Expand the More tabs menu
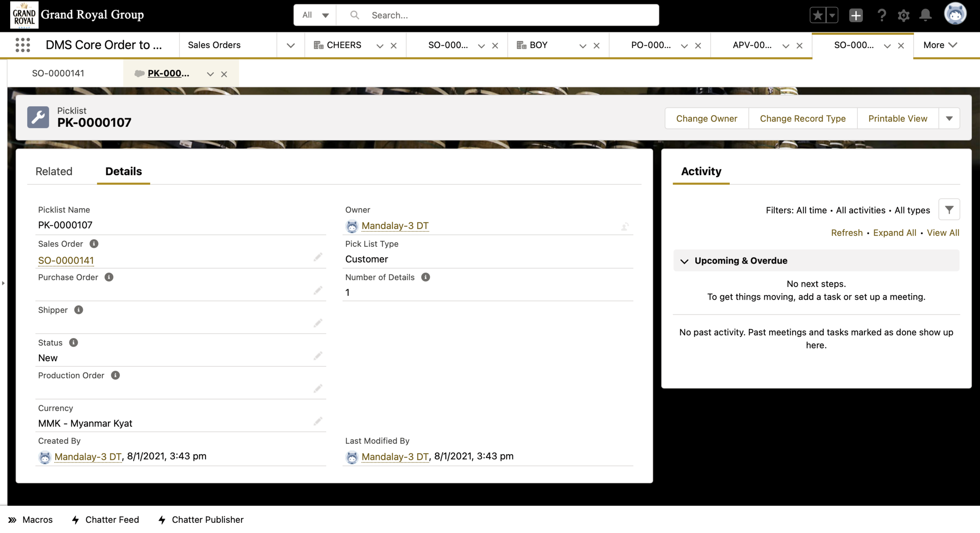 point(940,45)
